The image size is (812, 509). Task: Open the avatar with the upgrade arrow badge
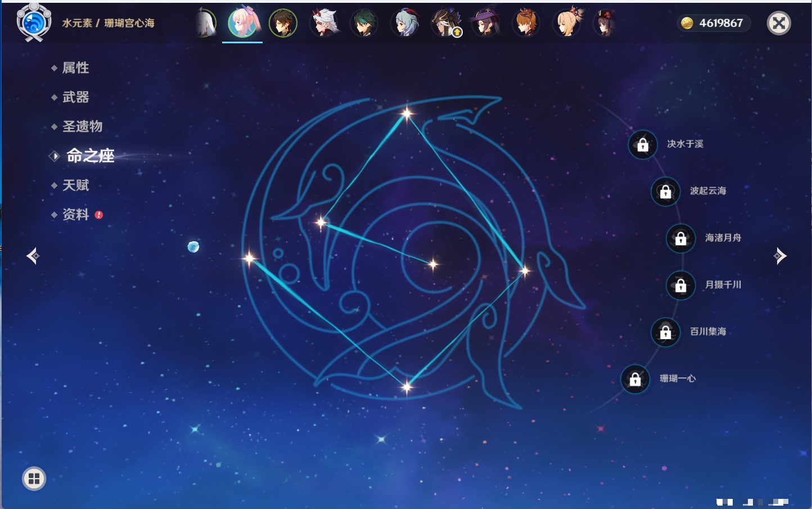pos(446,24)
